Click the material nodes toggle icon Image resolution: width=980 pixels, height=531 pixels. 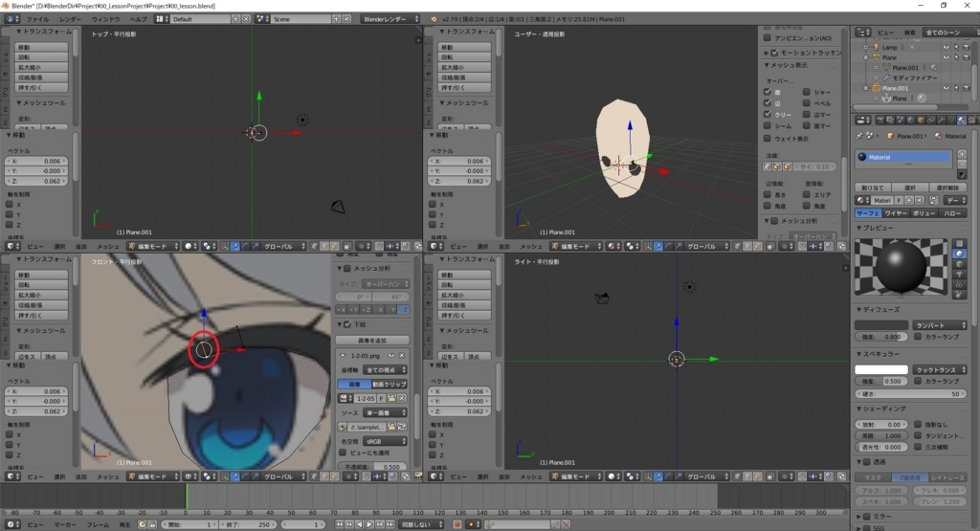[934, 201]
